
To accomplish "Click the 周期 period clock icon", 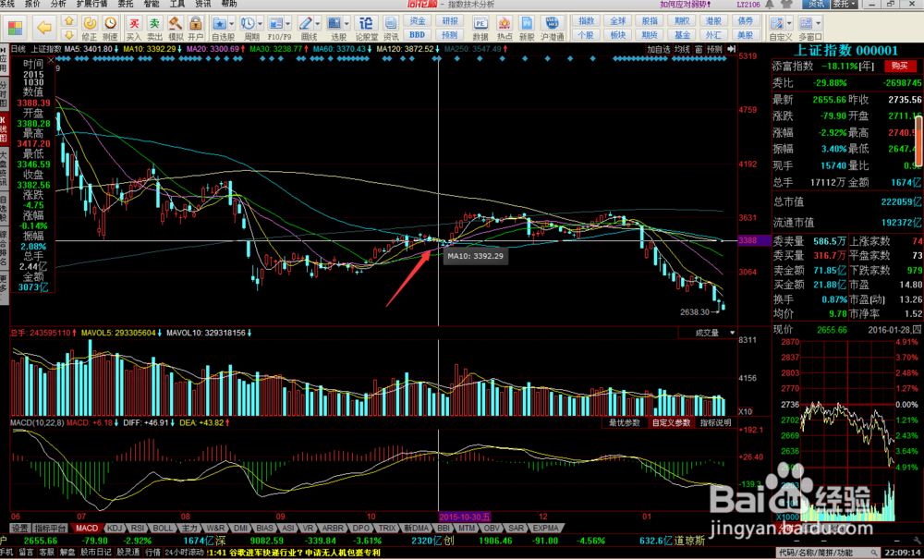I will click(248, 23).
